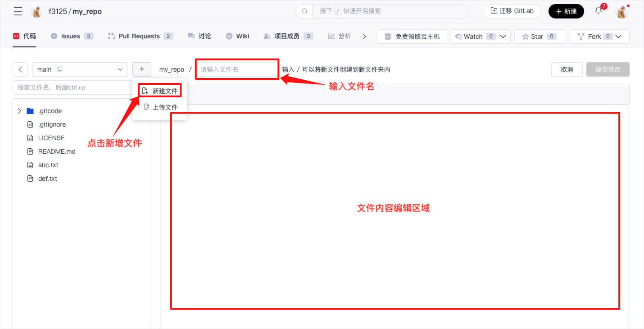Viewport: 644px width, 329px height.
Task: Open the Pull Requests tab
Action: click(x=140, y=36)
